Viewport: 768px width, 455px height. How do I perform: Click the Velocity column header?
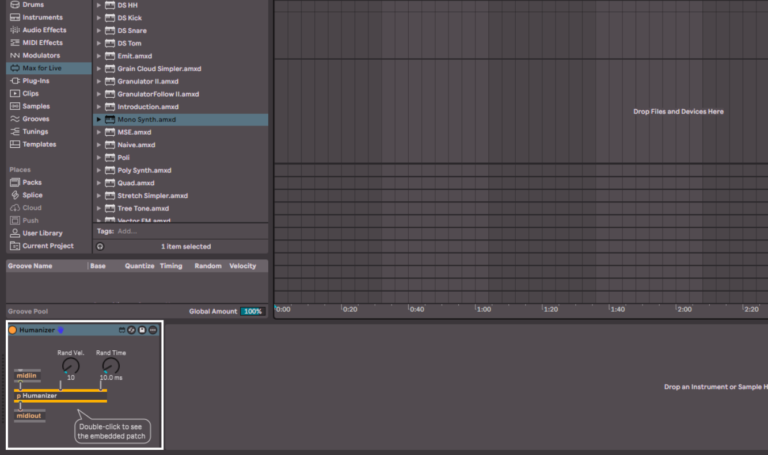coord(242,266)
